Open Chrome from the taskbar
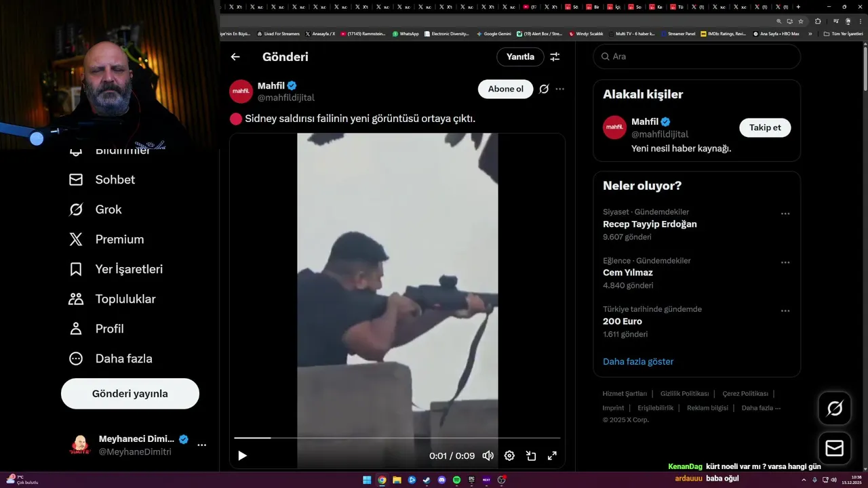Viewport: 868px width, 488px height. [382, 480]
